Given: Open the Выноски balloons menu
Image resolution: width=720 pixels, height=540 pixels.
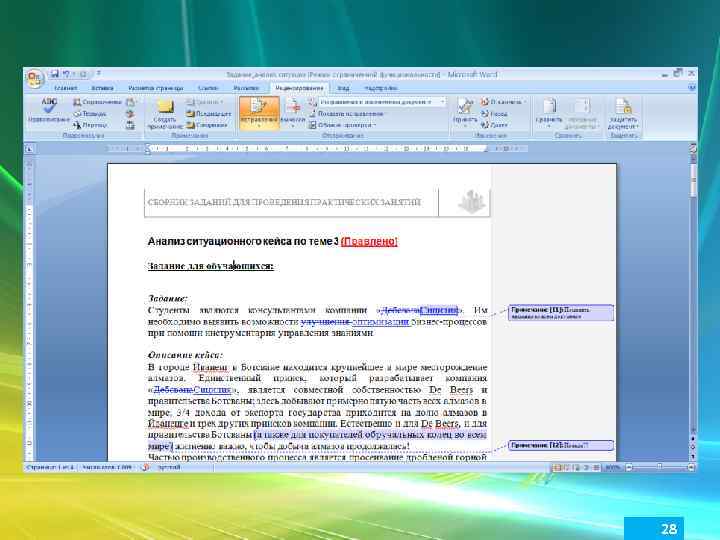Looking at the screenshot, I should (x=293, y=113).
